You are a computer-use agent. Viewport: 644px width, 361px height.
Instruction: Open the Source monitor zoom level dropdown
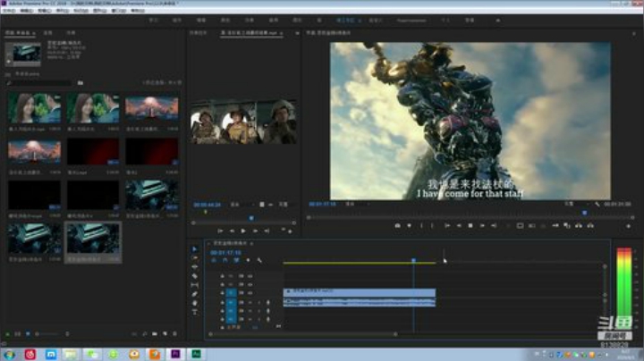(x=236, y=205)
